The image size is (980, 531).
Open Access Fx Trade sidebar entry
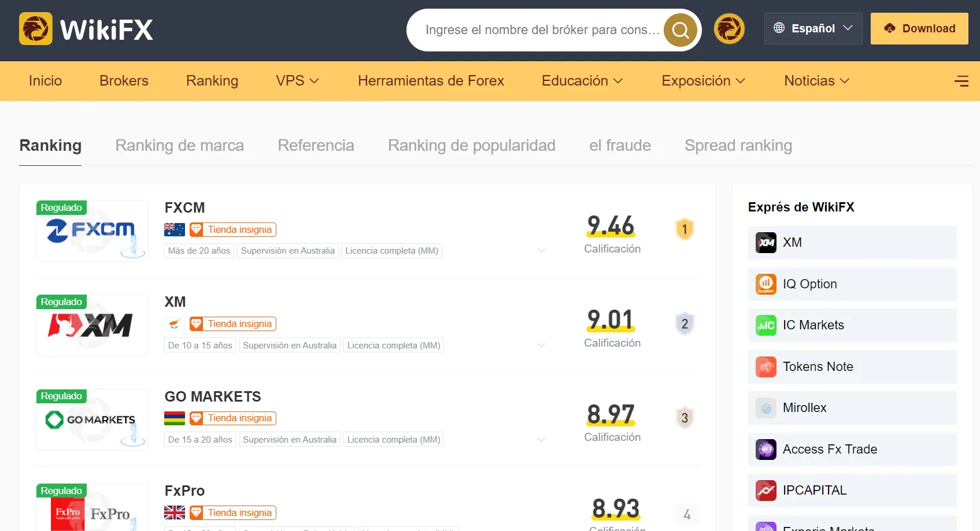[x=852, y=449]
